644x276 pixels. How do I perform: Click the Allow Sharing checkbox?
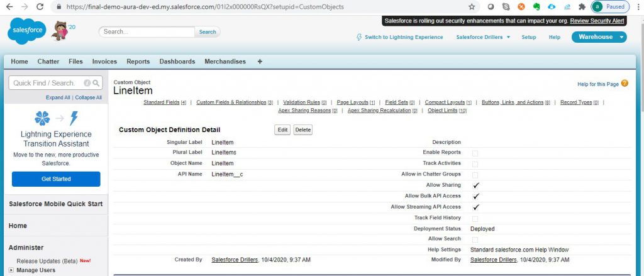[475, 185]
